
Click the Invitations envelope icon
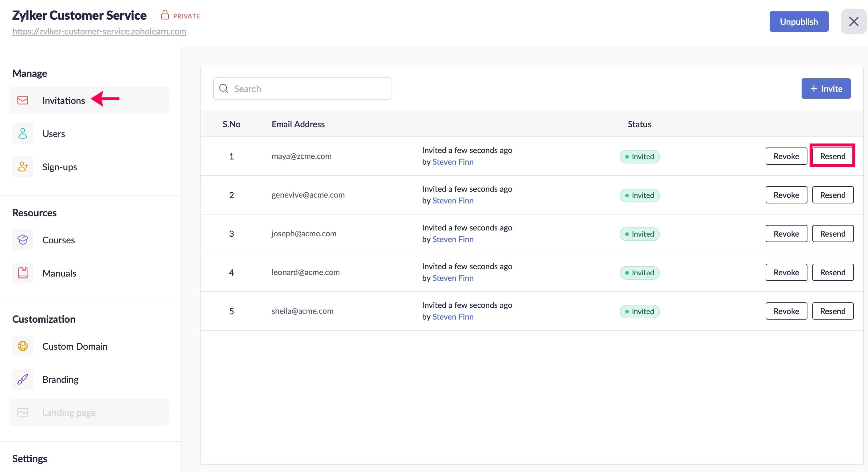[22, 100]
